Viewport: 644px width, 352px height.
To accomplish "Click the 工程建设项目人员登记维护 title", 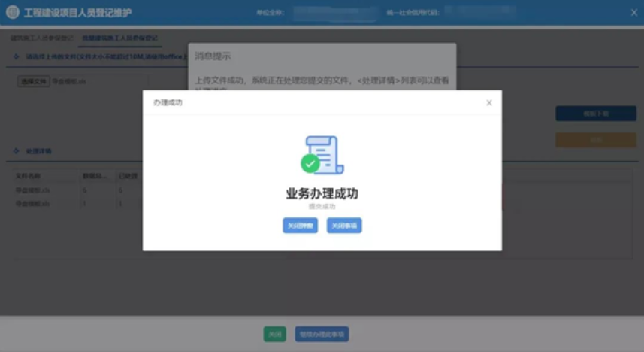I will (x=77, y=13).
